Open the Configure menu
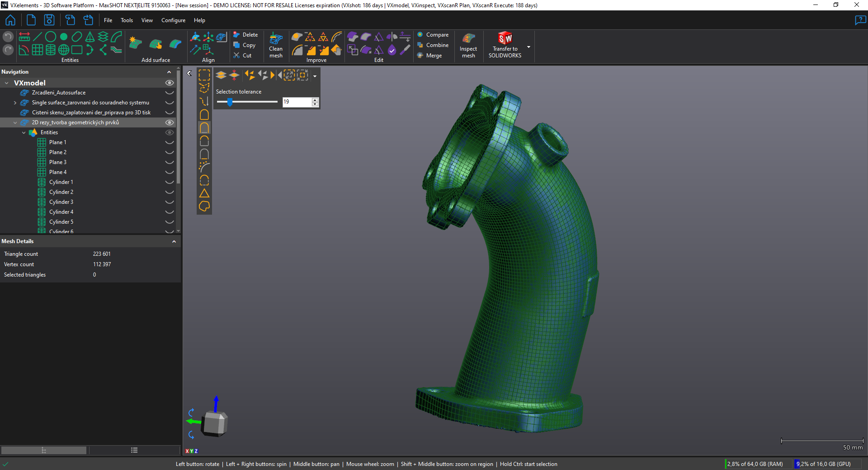 pyautogui.click(x=173, y=20)
